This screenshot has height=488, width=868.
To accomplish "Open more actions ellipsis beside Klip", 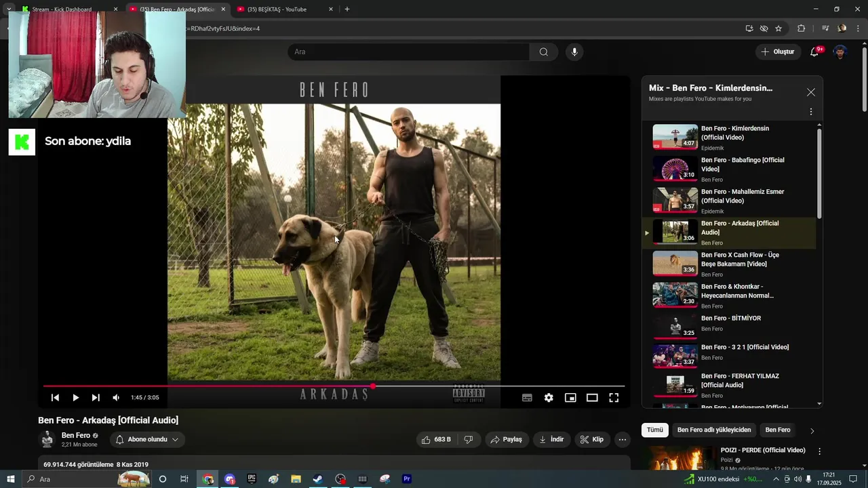I will click(622, 439).
